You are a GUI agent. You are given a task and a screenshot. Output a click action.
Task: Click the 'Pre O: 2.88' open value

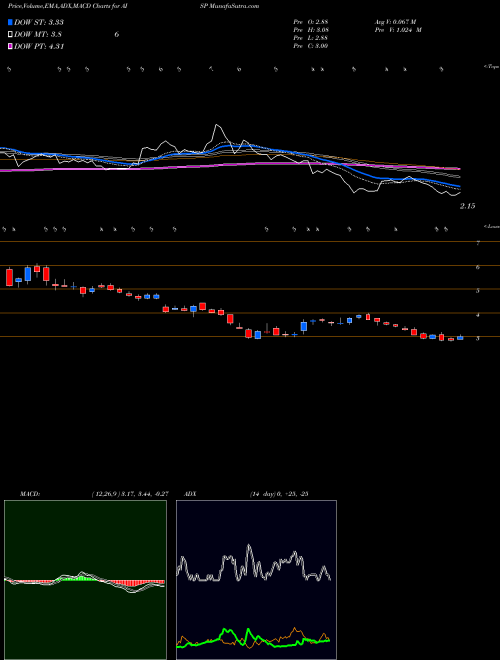(x=311, y=22)
